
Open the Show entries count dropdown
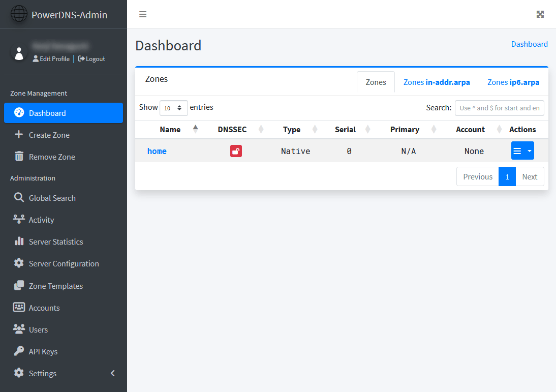coord(174,108)
